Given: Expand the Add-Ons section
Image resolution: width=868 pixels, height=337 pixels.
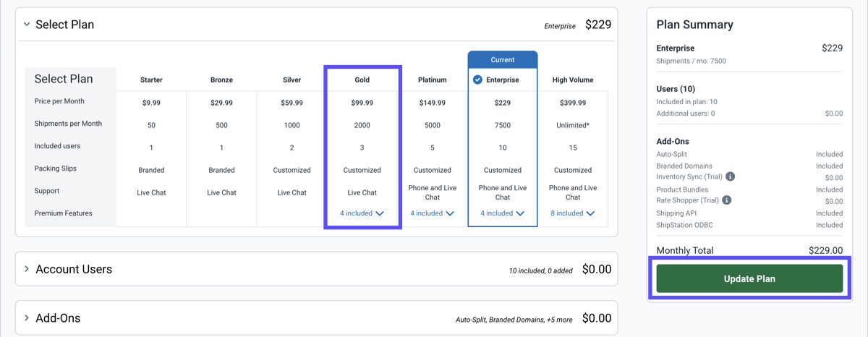Looking at the screenshot, I should pos(27,318).
